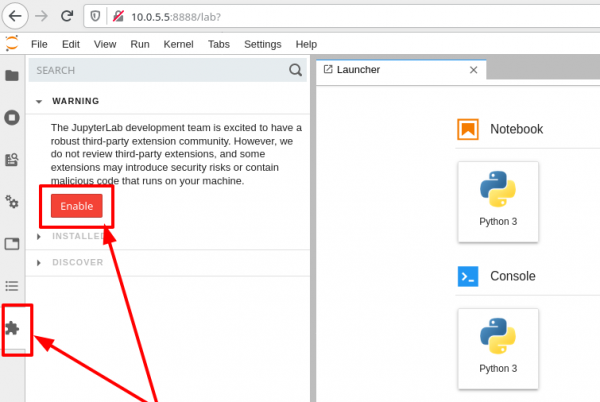Viewport: 600px width, 402px height.
Task: Open the Property Inspector gear icon
Action: point(12,202)
